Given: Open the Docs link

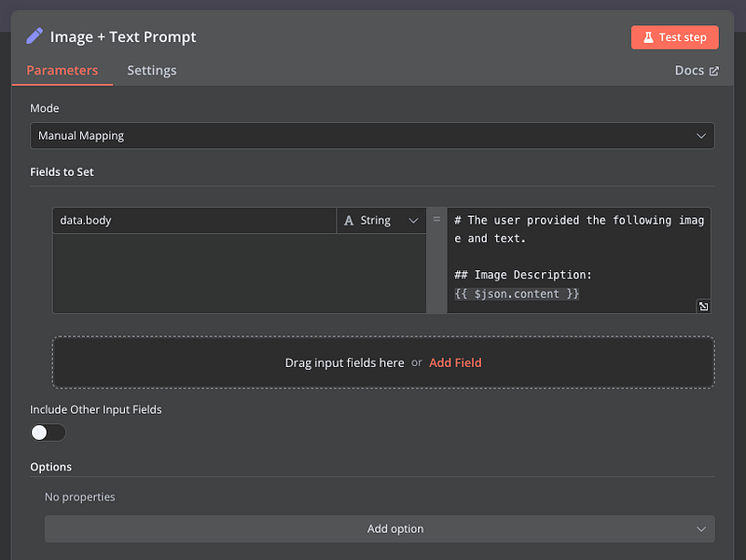Looking at the screenshot, I should point(689,71).
